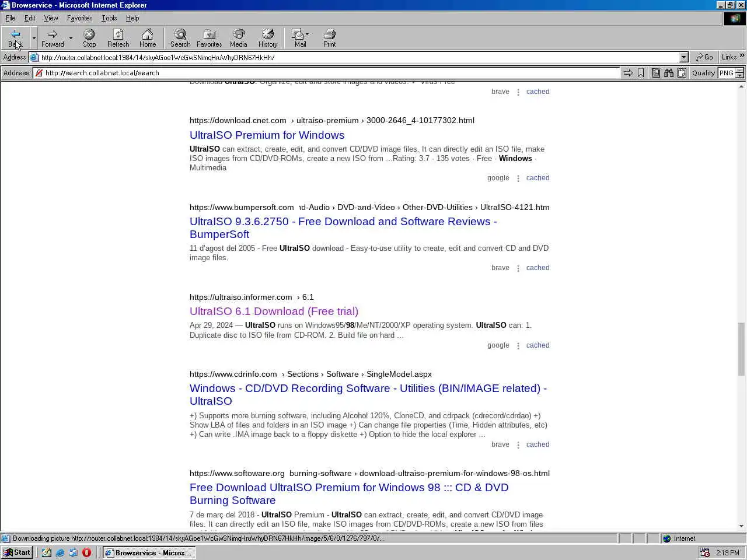
Task: Print the page with the Print button
Action: pos(330,38)
